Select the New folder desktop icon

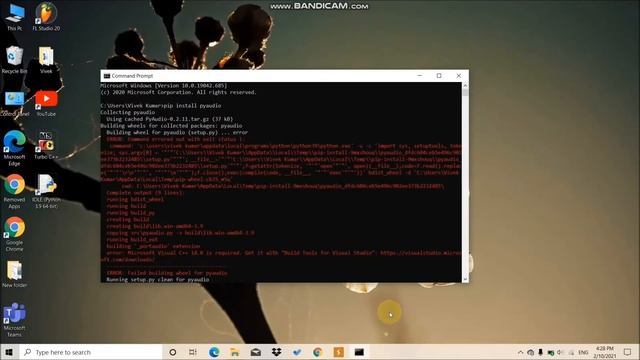click(x=14, y=274)
